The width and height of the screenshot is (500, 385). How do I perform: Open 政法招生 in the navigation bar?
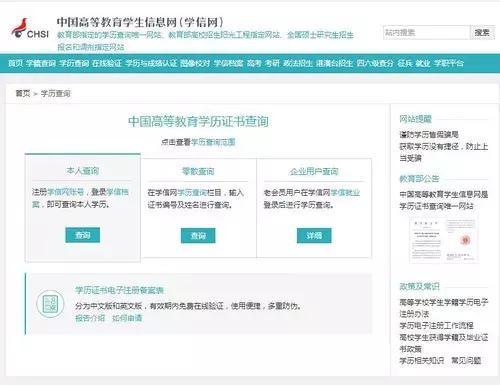point(298,63)
